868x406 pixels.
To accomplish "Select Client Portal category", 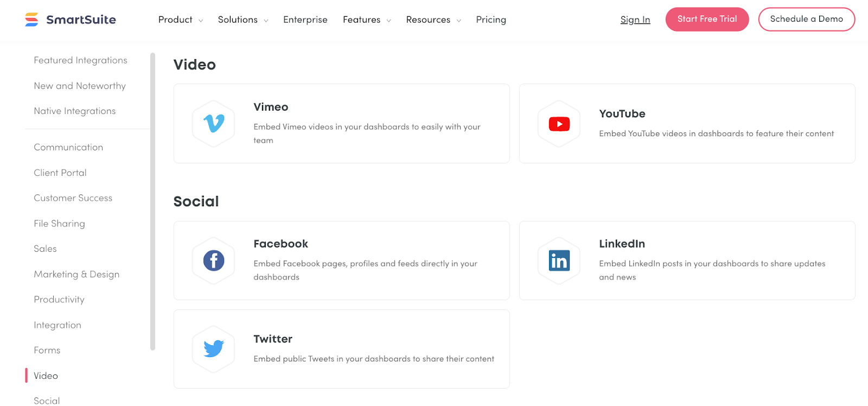I will [x=60, y=173].
